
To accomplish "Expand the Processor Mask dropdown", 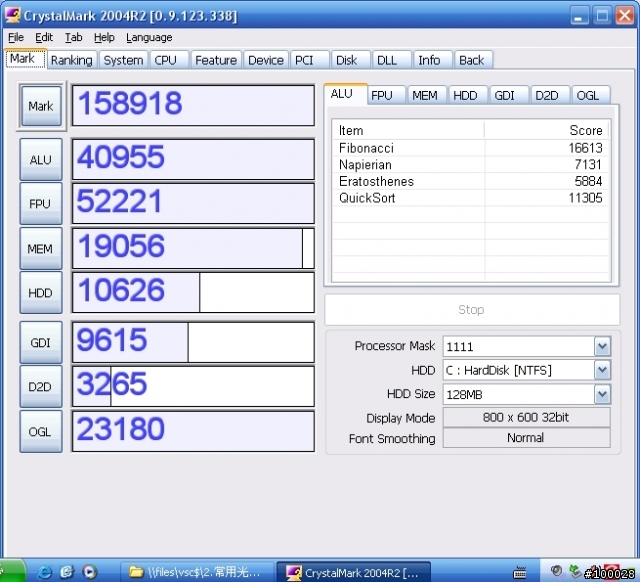I will click(x=602, y=347).
